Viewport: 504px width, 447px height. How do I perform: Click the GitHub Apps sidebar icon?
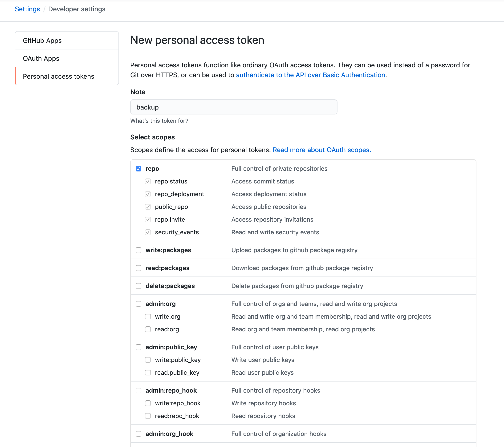click(67, 40)
